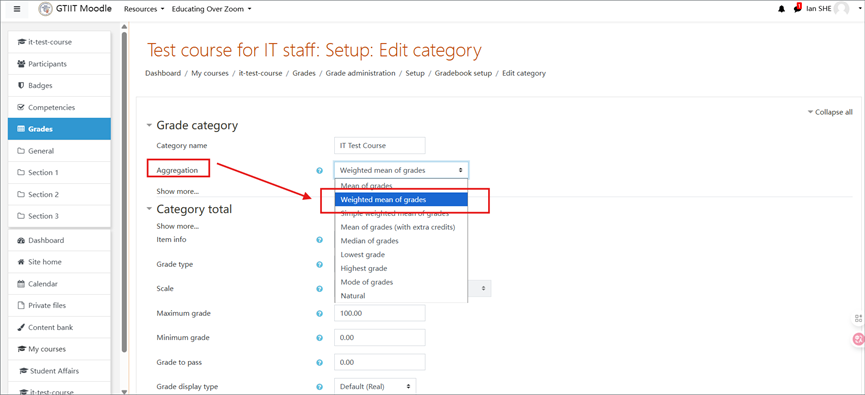Open the Grade display type dropdown
The image size is (865, 395).
tap(375, 386)
